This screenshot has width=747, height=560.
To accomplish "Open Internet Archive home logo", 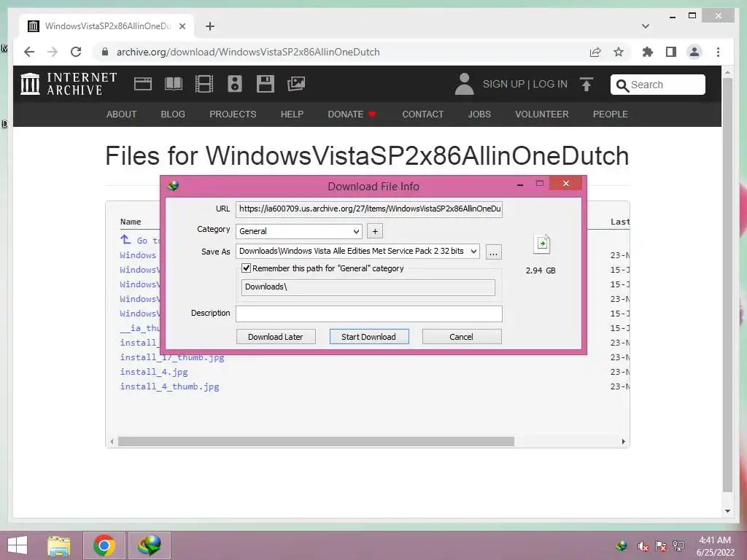I will tap(69, 84).
